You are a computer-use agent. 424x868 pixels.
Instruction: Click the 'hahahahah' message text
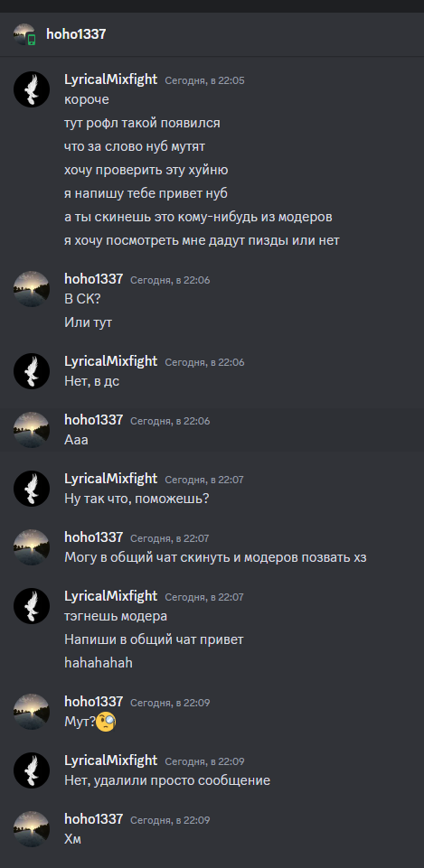tap(99, 663)
